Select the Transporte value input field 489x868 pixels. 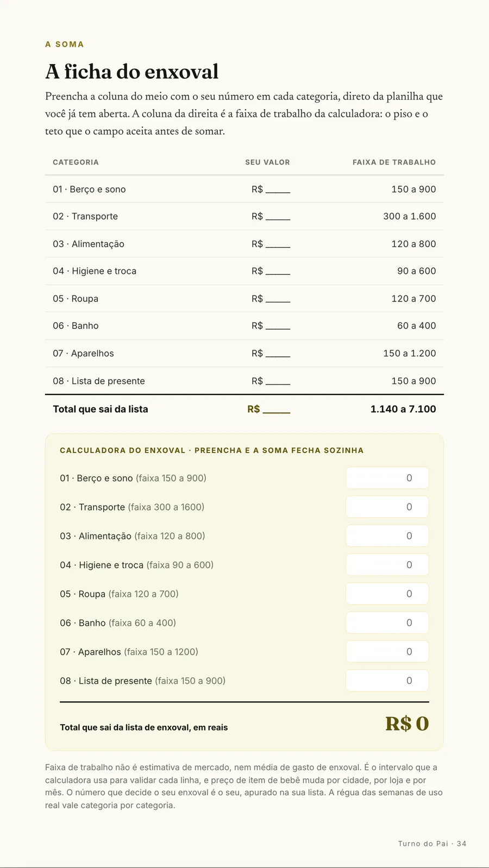pos(387,507)
